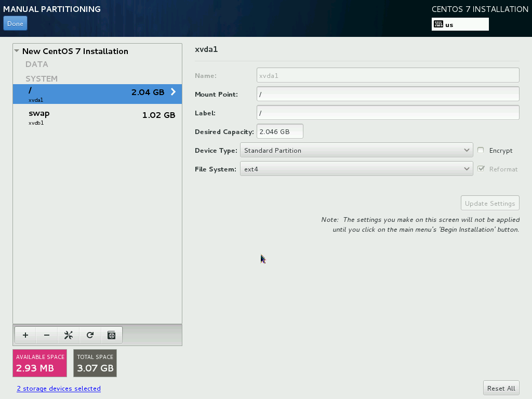Viewport: 532px width, 399px height.
Task: Click the 1.02 GB swap size value
Action: coord(158,115)
